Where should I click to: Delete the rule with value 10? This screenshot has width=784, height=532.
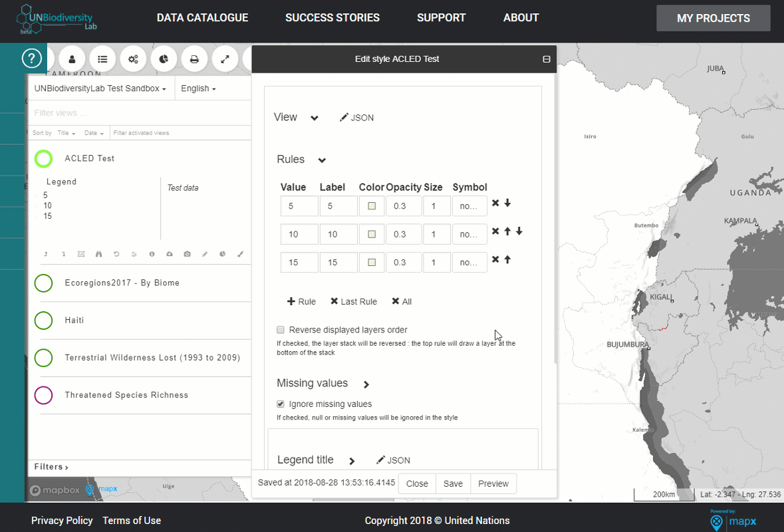[495, 231]
